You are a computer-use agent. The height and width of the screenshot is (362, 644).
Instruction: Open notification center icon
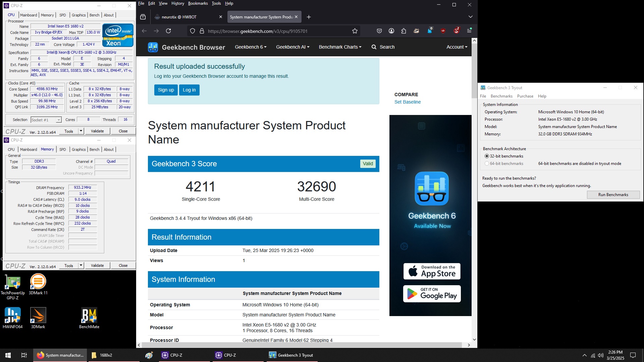point(633,355)
